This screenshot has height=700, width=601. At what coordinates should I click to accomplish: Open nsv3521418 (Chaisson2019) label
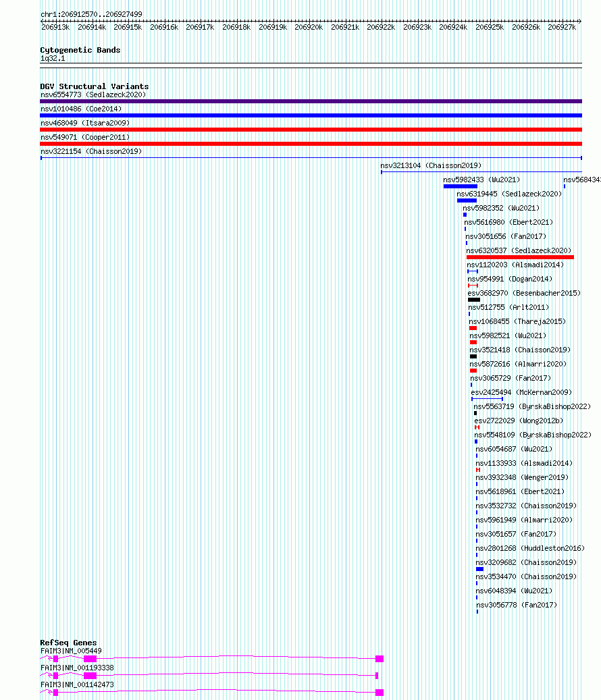520,350
